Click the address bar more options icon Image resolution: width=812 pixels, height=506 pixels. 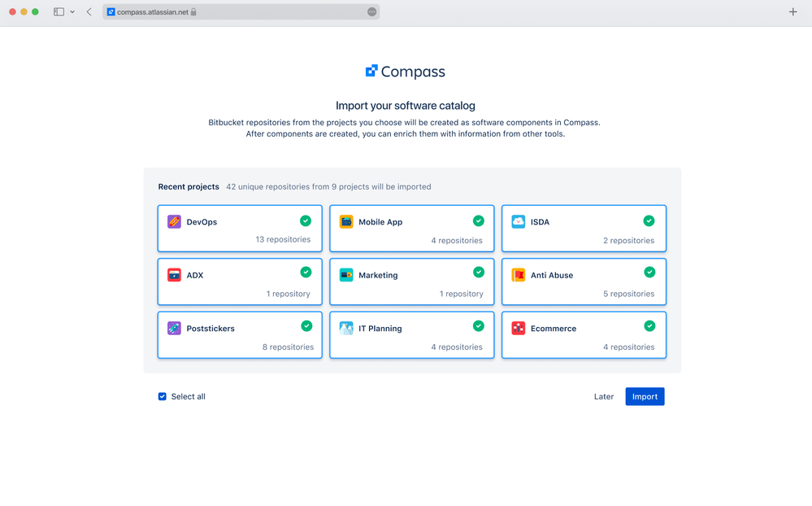[371, 12]
